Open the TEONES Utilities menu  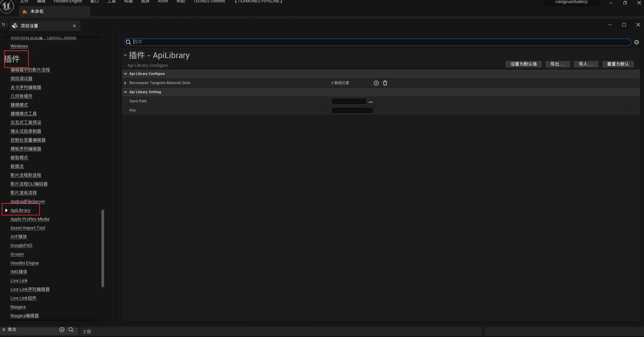pyautogui.click(x=209, y=2)
